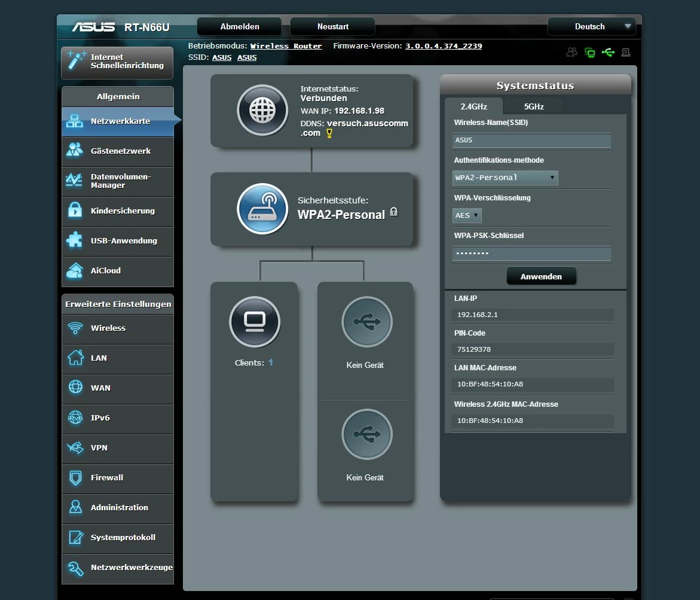Click the Neustart button

point(332,27)
